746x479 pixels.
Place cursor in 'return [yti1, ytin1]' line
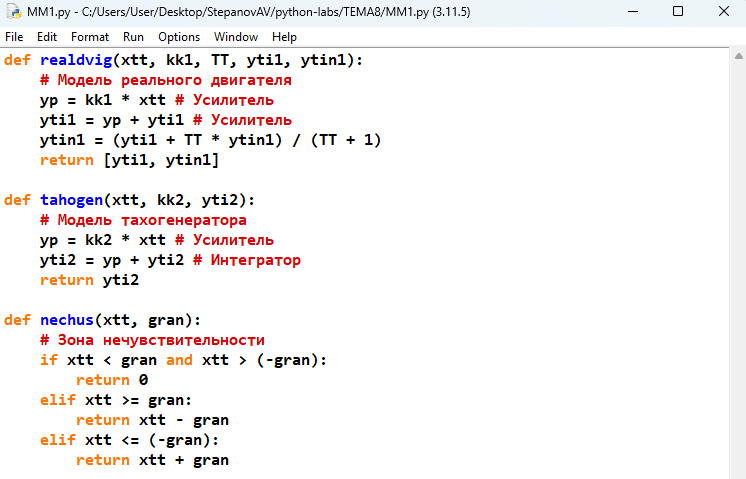129,160
